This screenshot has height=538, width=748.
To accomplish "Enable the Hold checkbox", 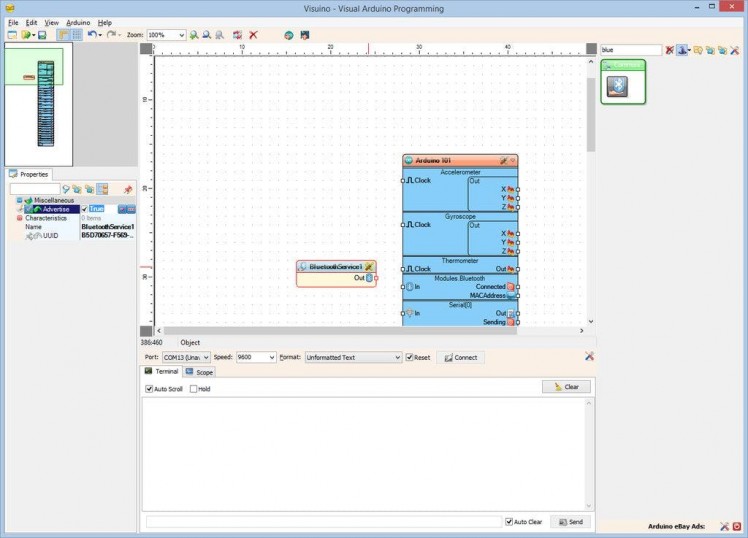I will click(x=194, y=389).
